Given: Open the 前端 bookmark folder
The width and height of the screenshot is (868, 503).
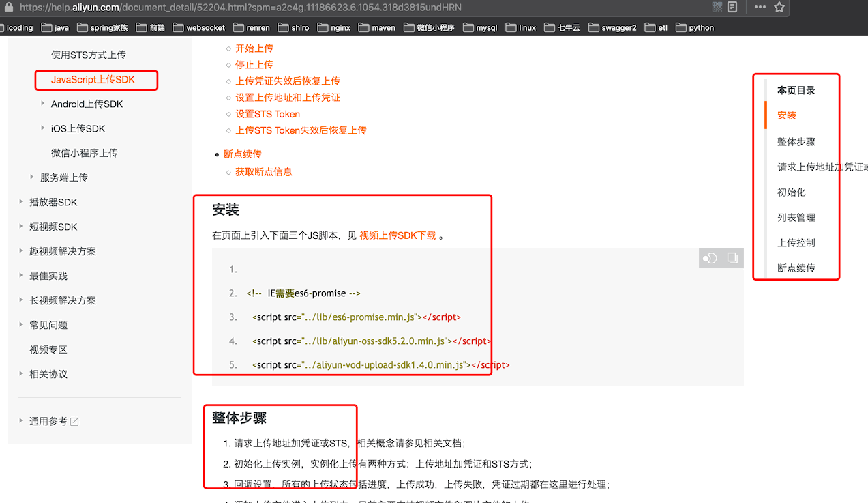Looking at the screenshot, I should point(151,28).
